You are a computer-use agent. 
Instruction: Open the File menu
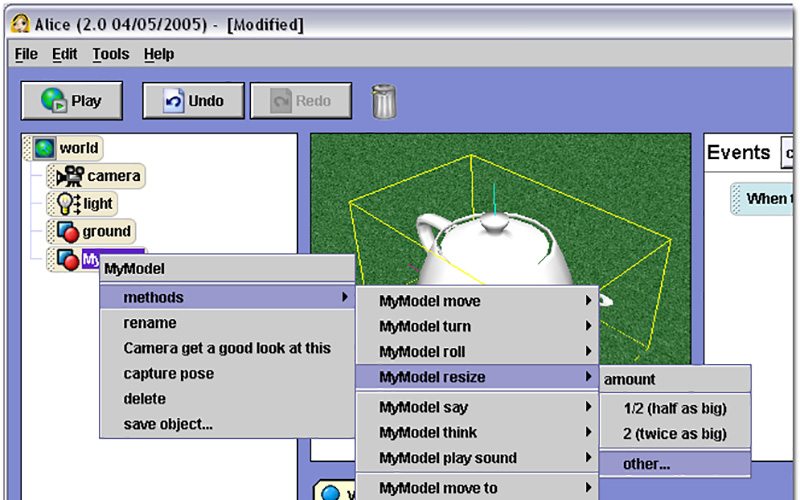click(26, 54)
